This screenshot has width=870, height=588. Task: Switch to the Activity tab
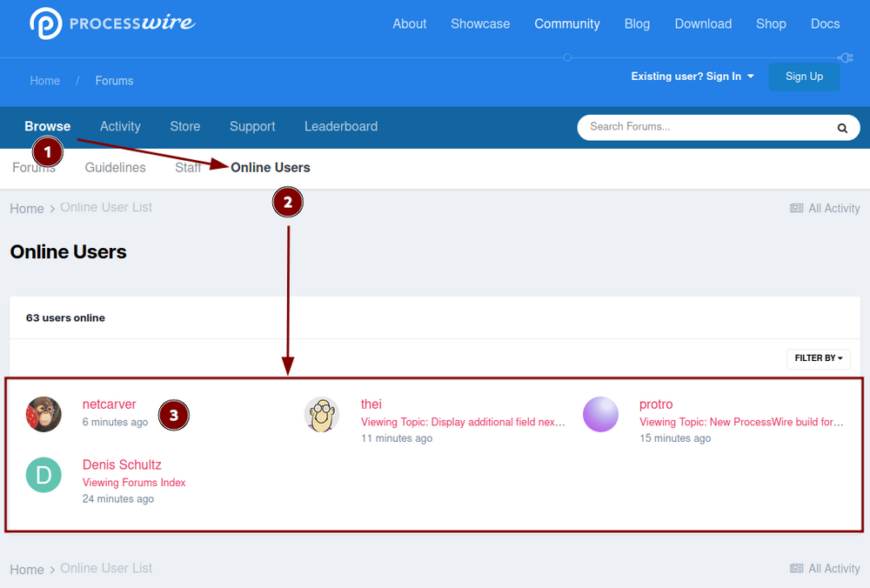pyautogui.click(x=120, y=127)
